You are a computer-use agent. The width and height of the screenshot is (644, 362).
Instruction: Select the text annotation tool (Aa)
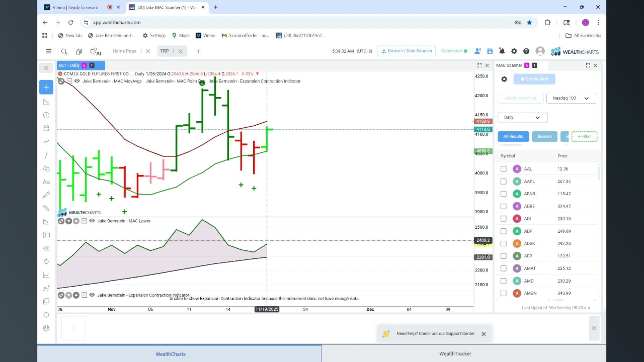[46, 182]
